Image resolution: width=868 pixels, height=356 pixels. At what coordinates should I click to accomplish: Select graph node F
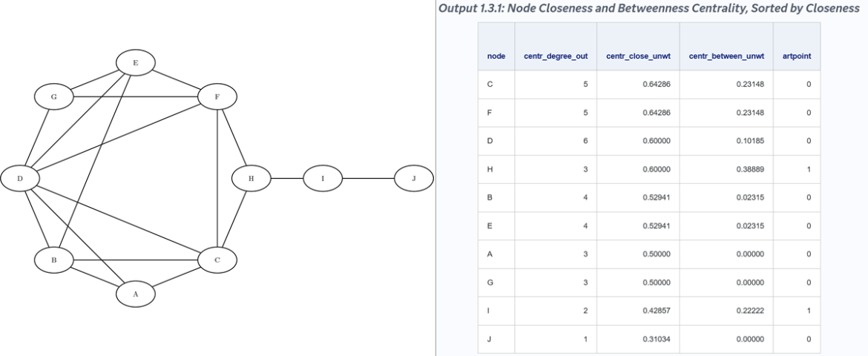click(x=217, y=97)
